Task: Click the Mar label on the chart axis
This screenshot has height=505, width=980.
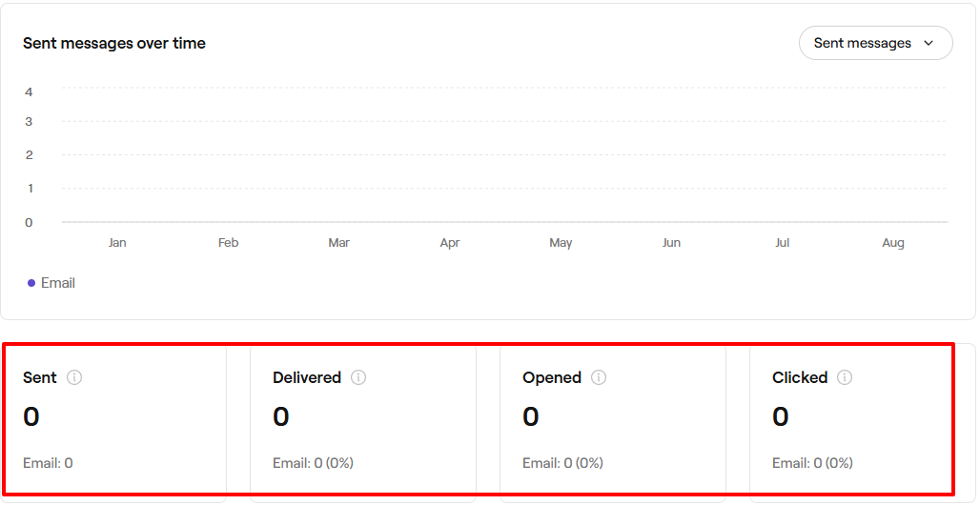Action: tap(338, 243)
